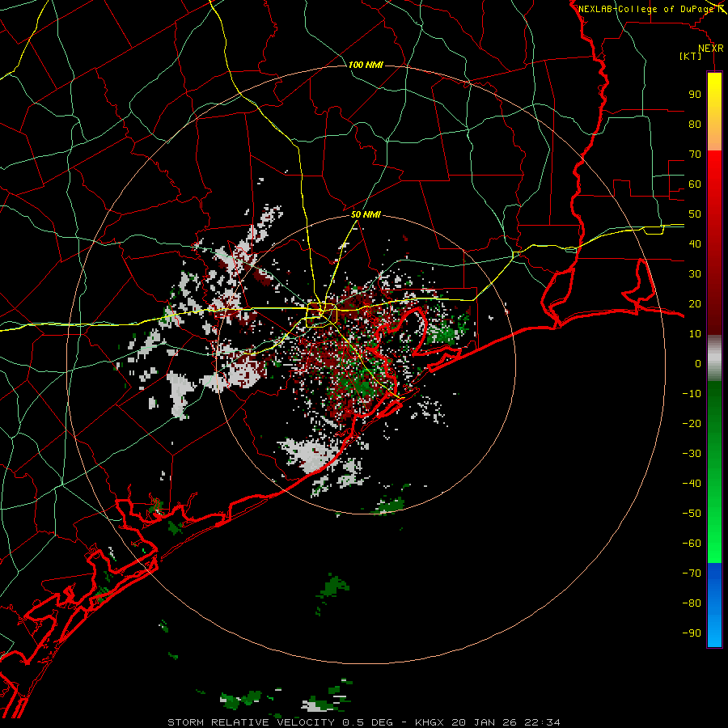Select the "30" velocity scale label
The image size is (728, 728).
pyautogui.click(x=695, y=274)
